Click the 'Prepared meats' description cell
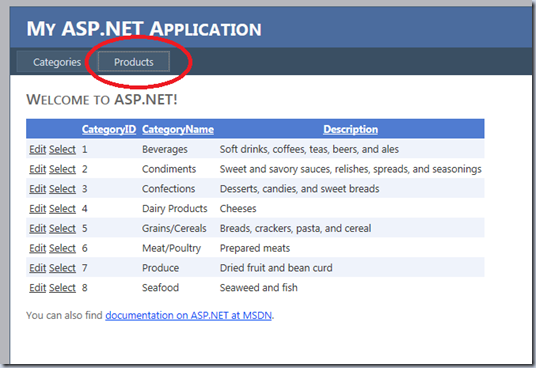 coord(255,248)
